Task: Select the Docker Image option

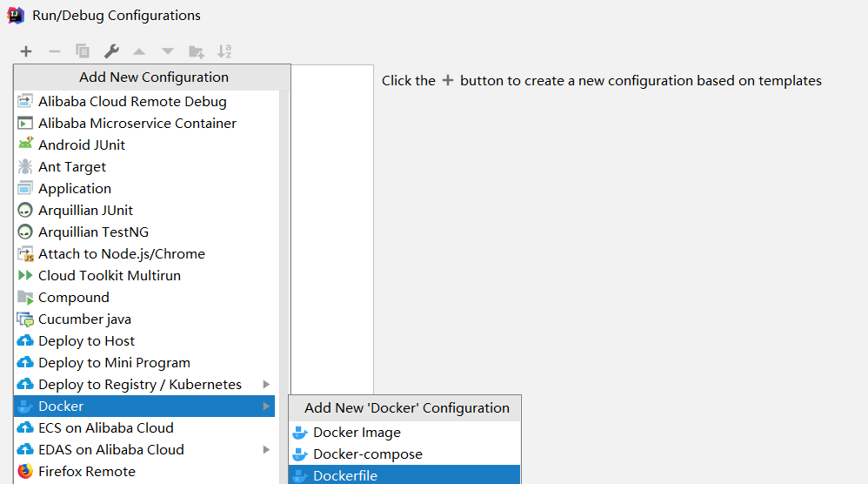Action: tap(404, 433)
